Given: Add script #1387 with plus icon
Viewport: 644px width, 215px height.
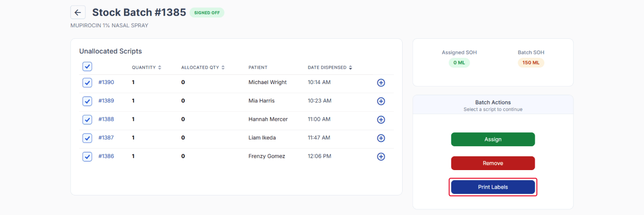Looking at the screenshot, I should [381, 138].
